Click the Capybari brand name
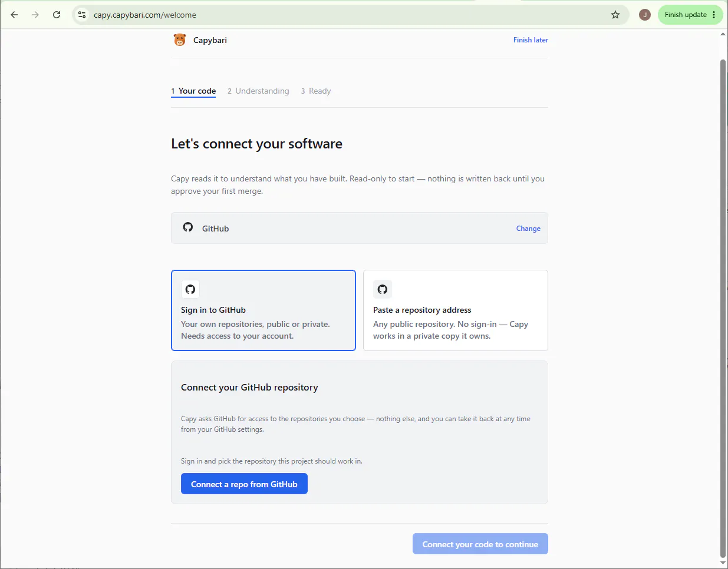Image resolution: width=728 pixels, height=569 pixels. (210, 40)
